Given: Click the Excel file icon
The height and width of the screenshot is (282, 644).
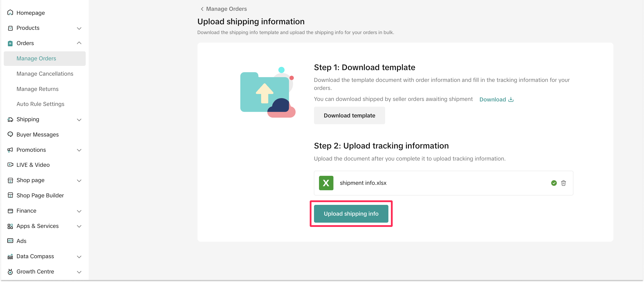Looking at the screenshot, I should (326, 183).
